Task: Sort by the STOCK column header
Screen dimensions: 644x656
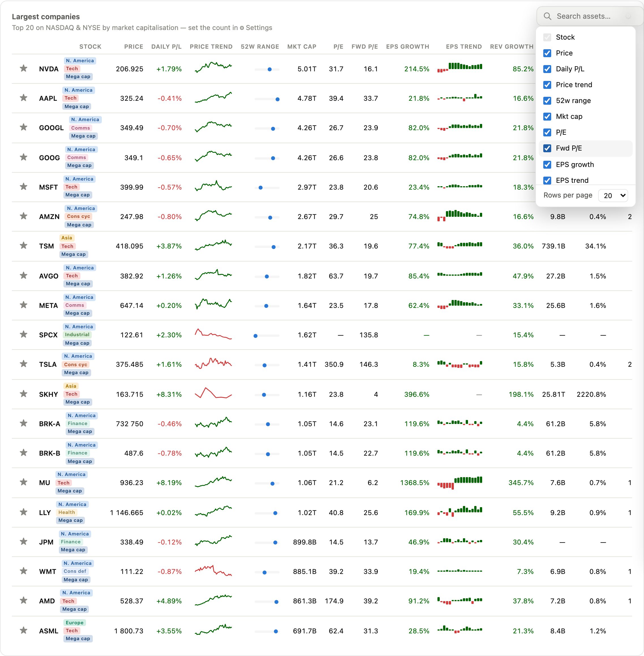Action: [x=90, y=47]
